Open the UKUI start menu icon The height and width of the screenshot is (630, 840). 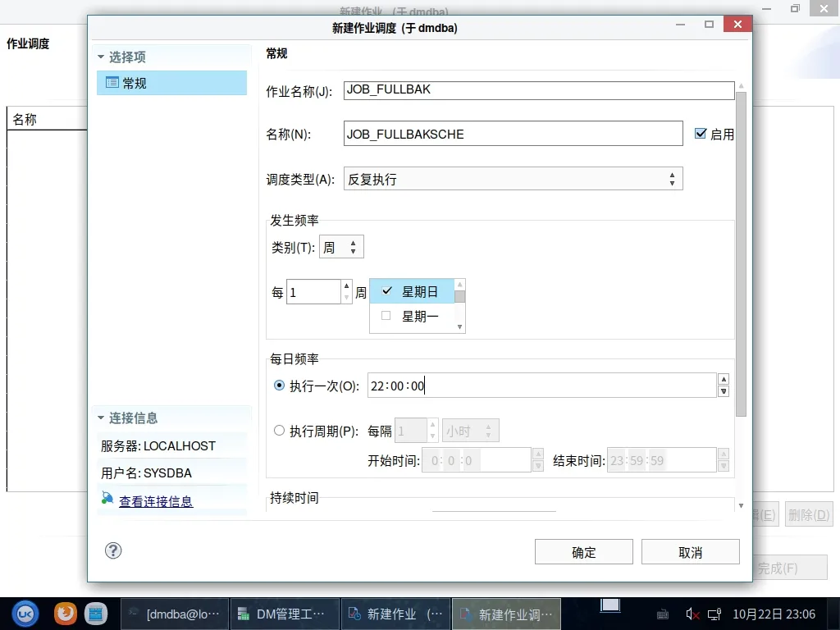point(25,613)
